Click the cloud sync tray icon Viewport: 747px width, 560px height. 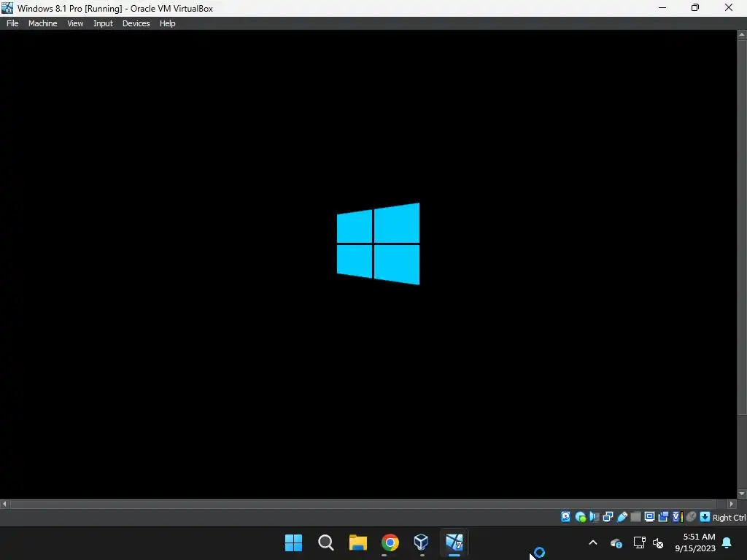pyautogui.click(x=616, y=542)
